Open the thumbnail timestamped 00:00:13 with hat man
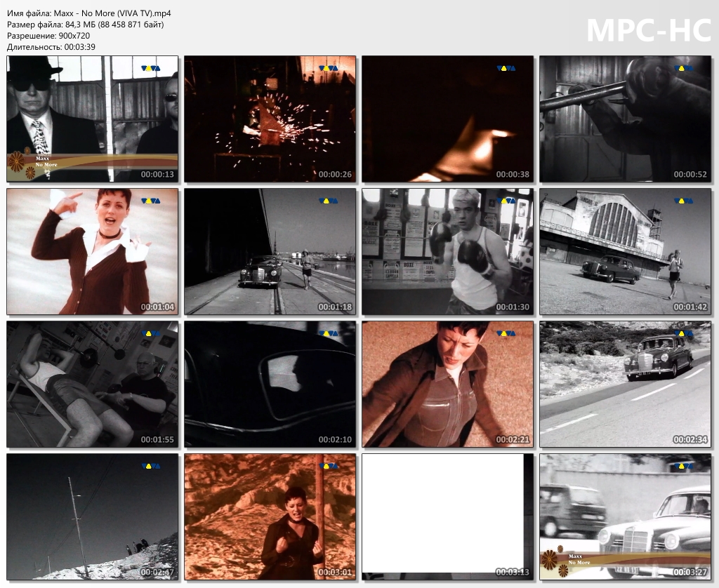Viewport: 719px width, 588px height. [92, 119]
